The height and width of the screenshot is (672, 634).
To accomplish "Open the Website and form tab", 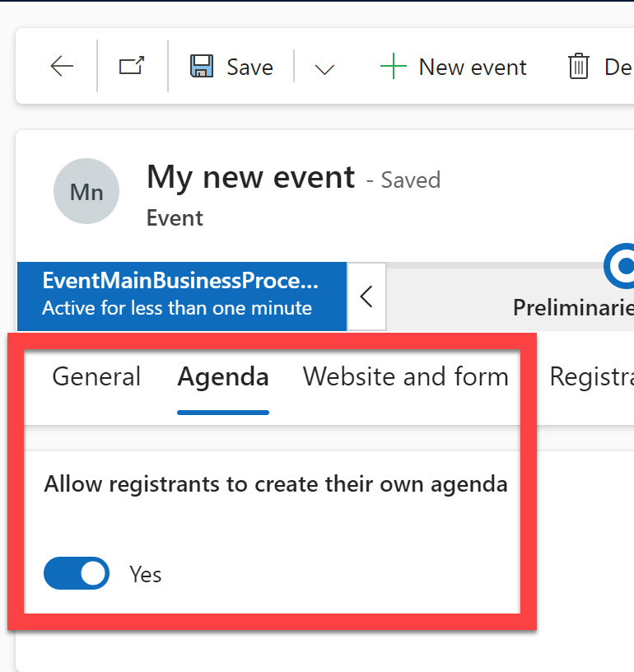I will click(405, 377).
